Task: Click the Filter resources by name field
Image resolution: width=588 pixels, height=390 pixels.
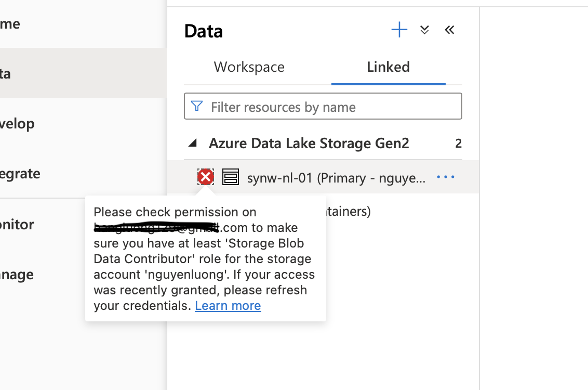Action: point(332,107)
